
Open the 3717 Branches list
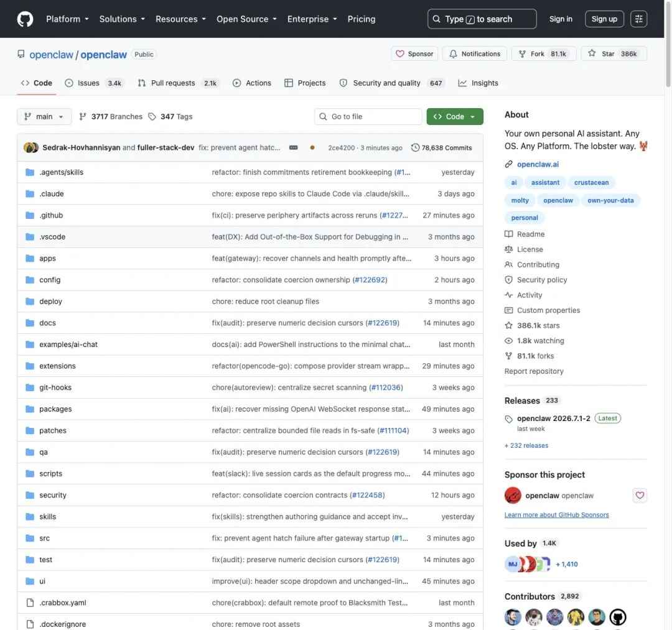coord(111,116)
